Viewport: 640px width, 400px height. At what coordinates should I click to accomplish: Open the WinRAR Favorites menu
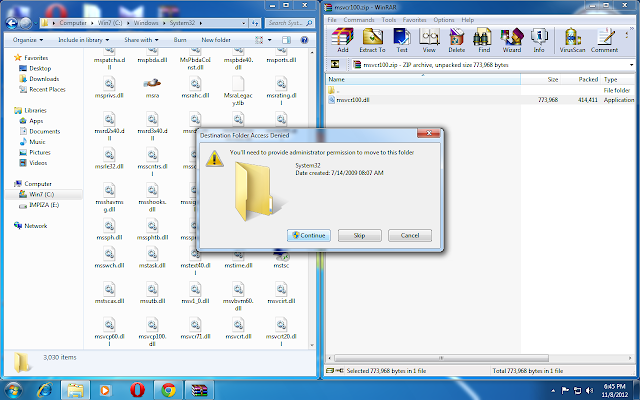[414, 20]
